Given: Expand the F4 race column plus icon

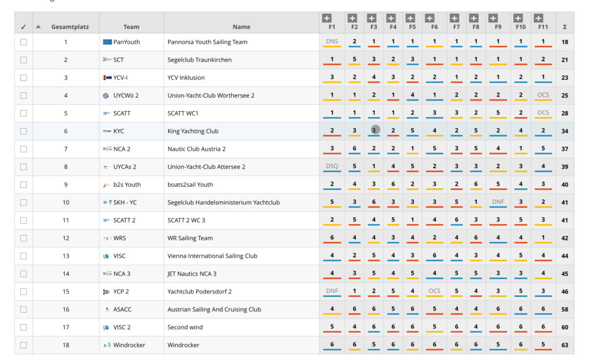Looking at the screenshot, I should click(x=391, y=18).
